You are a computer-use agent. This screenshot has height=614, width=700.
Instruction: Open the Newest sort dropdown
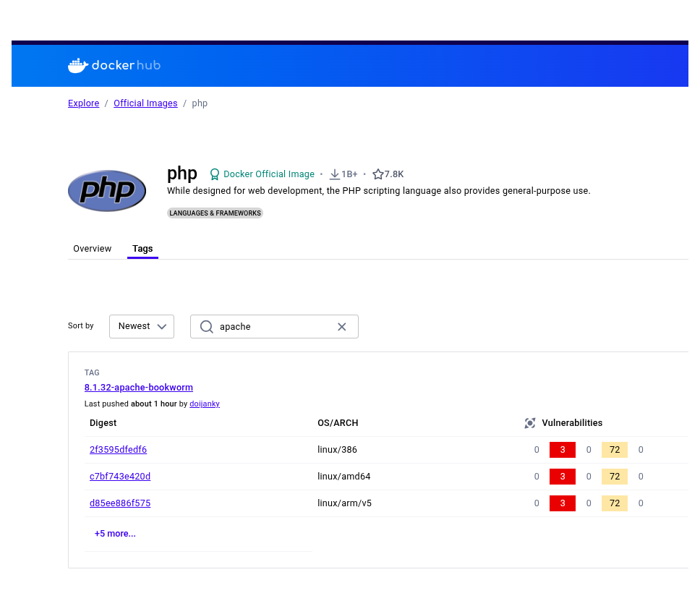[142, 326]
